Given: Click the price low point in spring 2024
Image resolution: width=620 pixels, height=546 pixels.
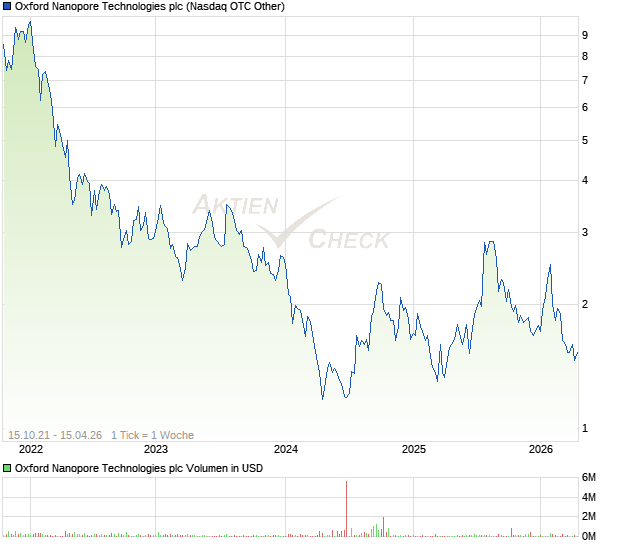Looking at the screenshot, I should (323, 399).
